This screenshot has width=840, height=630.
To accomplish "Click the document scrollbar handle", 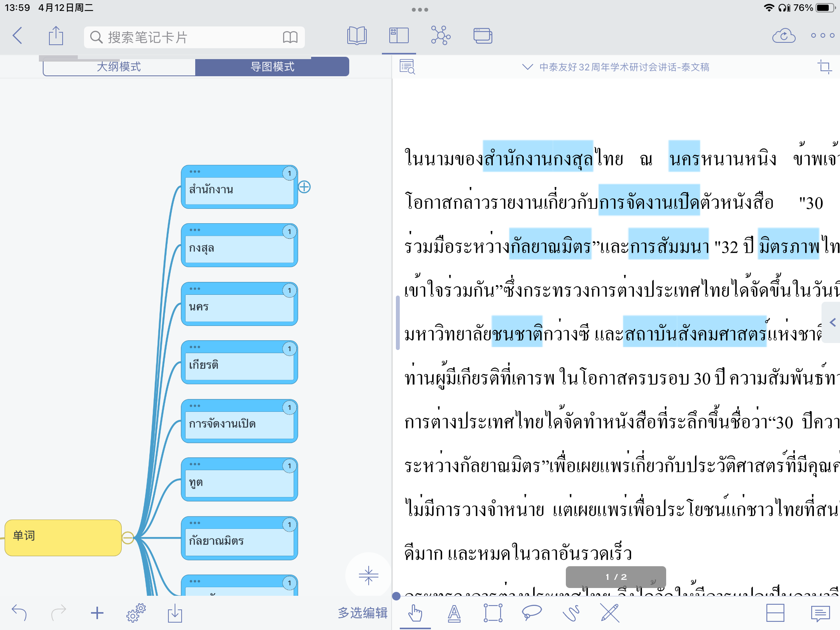I will [x=397, y=323].
